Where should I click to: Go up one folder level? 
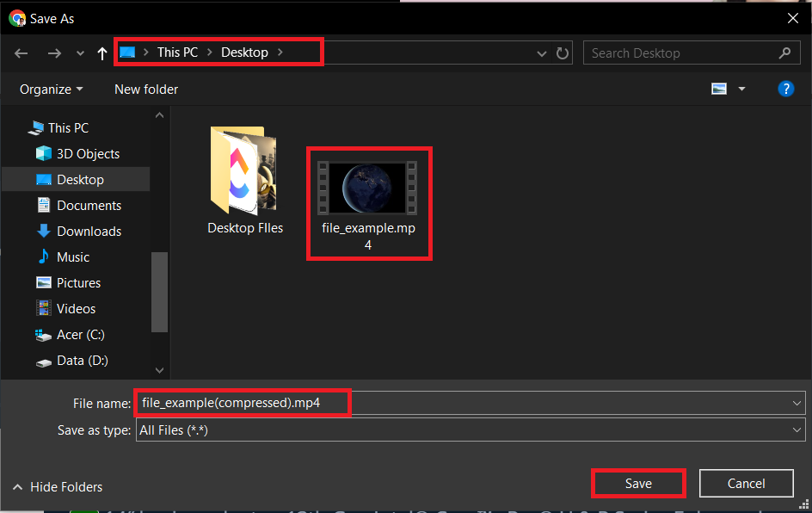tap(101, 53)
